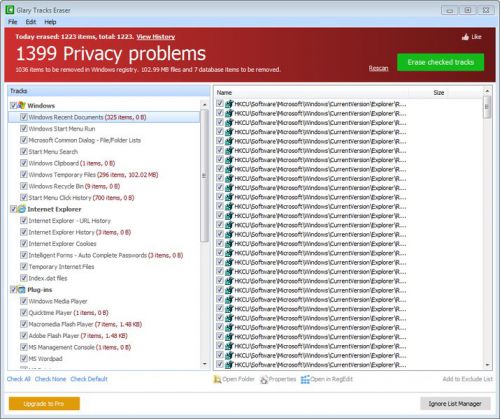Click the Open Folder icon
This screenshot has height=419, width=500.
pos(217,379)
